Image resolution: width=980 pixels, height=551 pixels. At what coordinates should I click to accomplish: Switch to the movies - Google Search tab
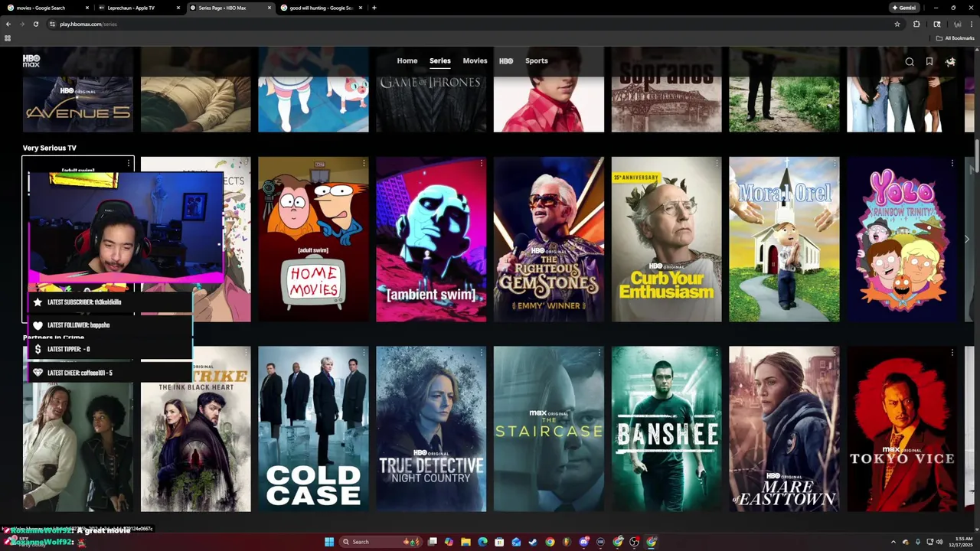[48, 8]
